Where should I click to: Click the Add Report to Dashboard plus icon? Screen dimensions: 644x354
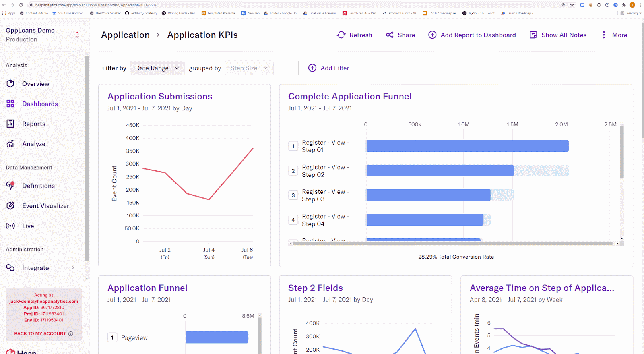pyautogui.click(x=432, y=35)
